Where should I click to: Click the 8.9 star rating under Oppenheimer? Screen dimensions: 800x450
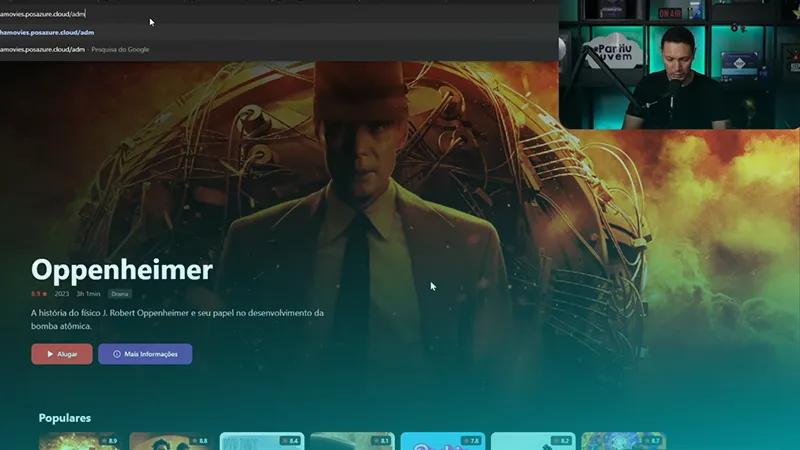point(39,294)
